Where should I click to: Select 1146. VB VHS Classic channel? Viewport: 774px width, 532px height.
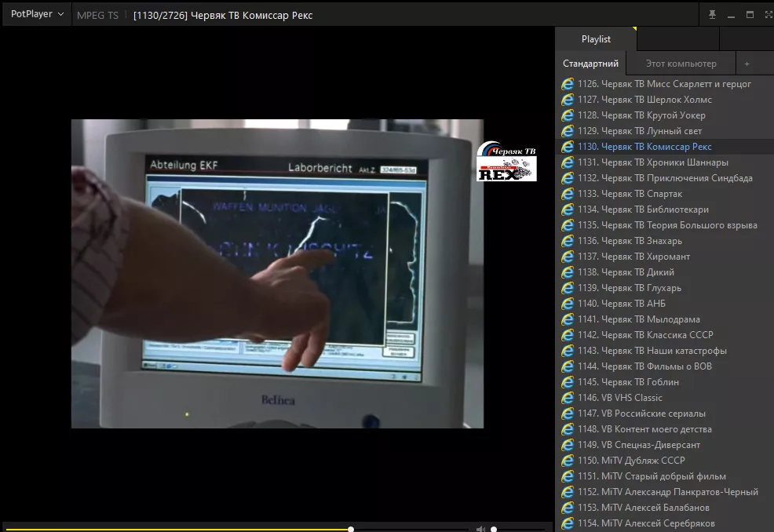coord(665,398)
